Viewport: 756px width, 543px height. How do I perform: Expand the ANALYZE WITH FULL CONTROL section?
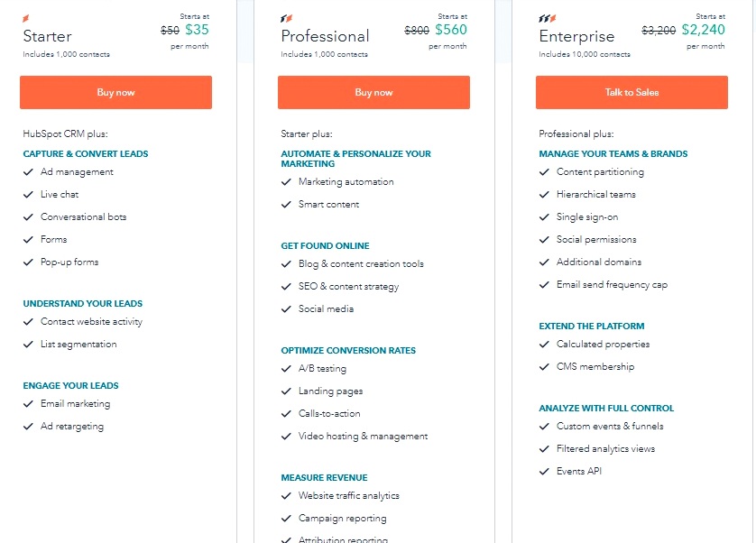click(606, 408)
